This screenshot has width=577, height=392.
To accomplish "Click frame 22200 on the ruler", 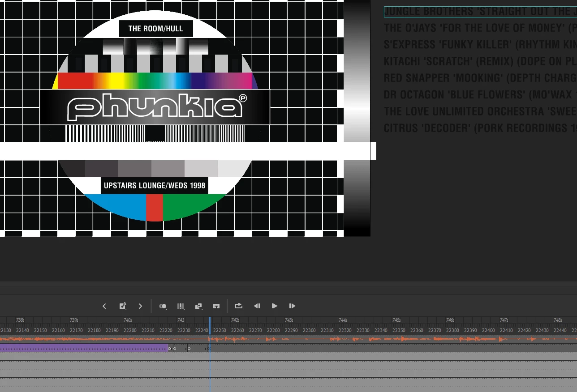I will click(130, 330).
